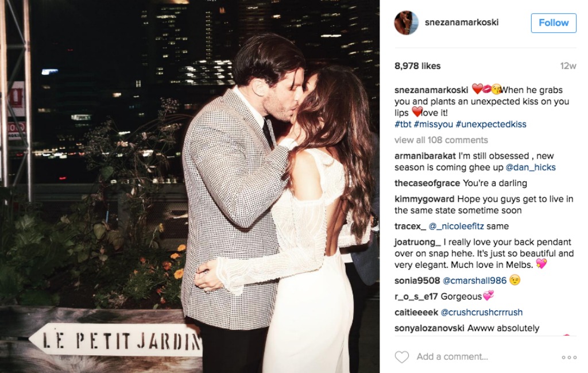Screen dimensions: 588x373
Task: Click the couple kissing photo
Action: pyautogui.click(x=189, y=186)
